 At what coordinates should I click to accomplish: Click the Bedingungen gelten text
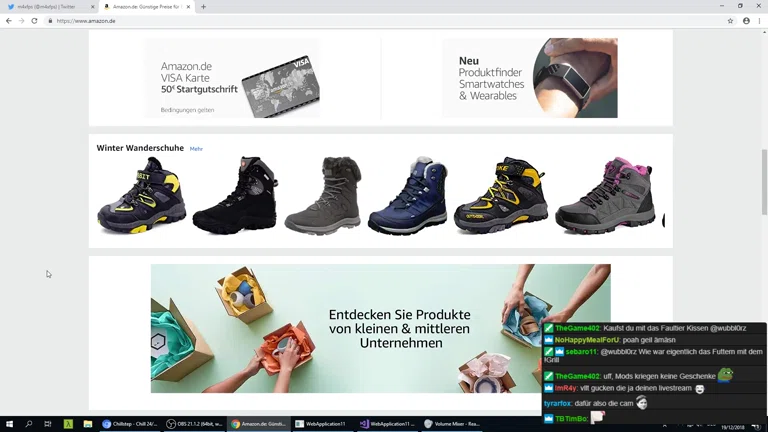pyautogui.click(x=187, y=110)
